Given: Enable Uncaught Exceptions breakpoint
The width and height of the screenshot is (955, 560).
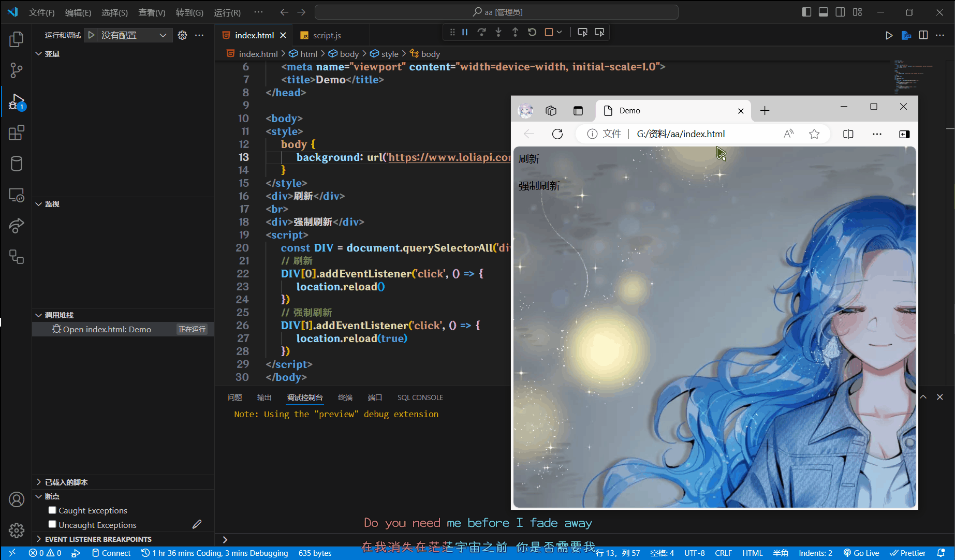Looking at the screenshot, I should [52, 524].
